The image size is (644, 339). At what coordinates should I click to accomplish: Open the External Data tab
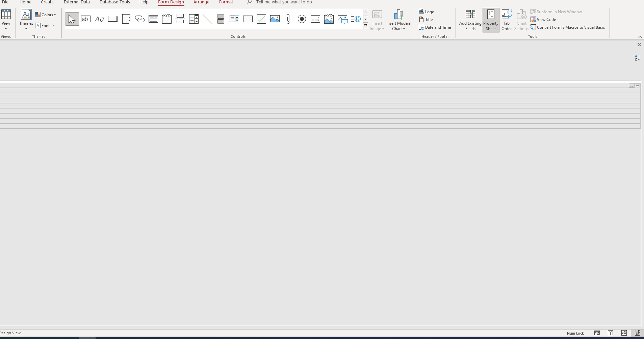(77, 2)
